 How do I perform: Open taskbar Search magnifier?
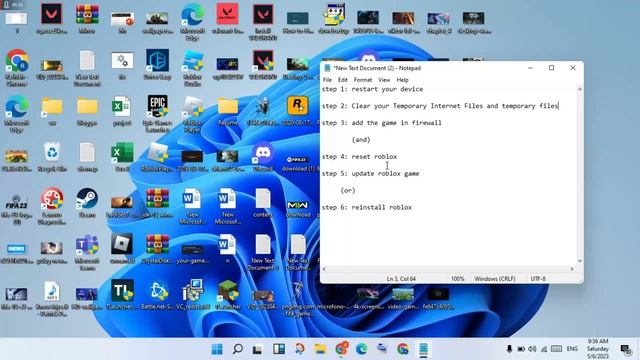(238, 349)
